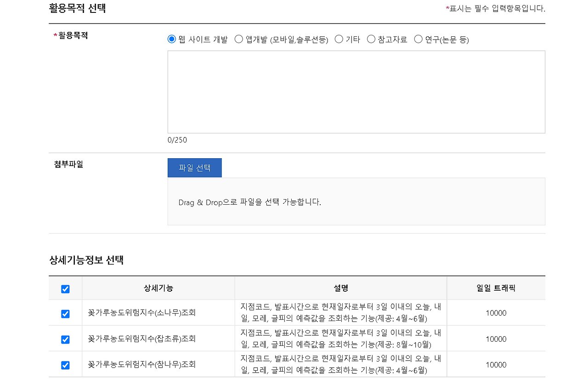Image resolution: width=588 pixels, height=379 pixels.
Task: Click the 0/250 character counter label
Action: 177,140
